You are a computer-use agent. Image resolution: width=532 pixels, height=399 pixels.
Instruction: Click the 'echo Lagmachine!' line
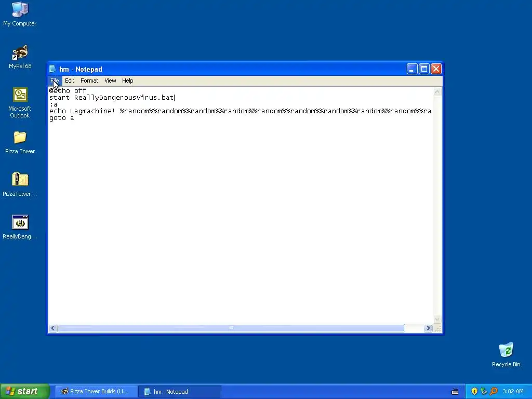point(240,111)
